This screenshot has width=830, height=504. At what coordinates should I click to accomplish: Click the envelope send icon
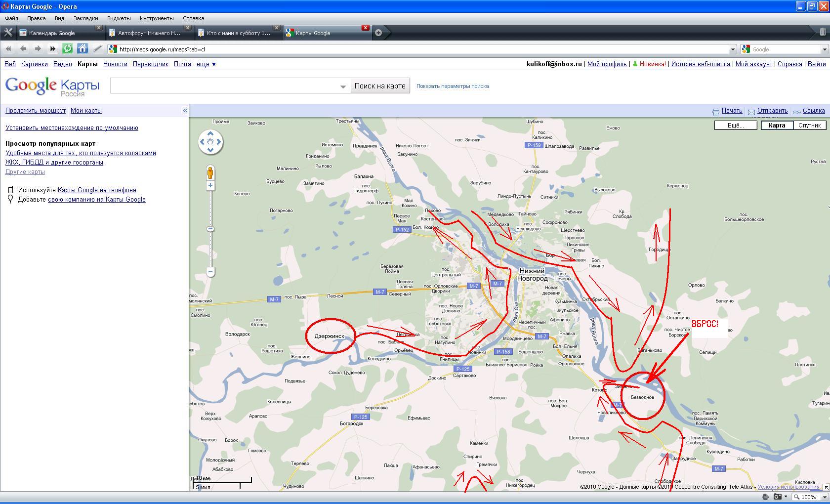[751, 112]
